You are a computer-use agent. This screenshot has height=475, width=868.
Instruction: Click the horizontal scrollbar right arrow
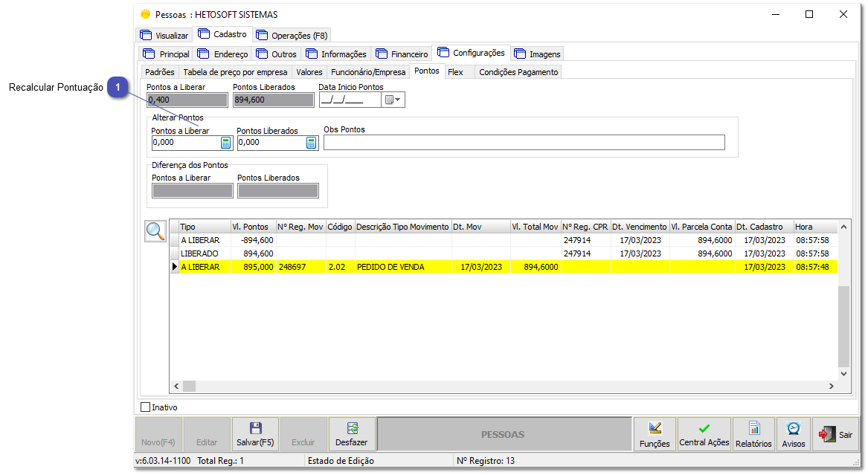(833, 386)
